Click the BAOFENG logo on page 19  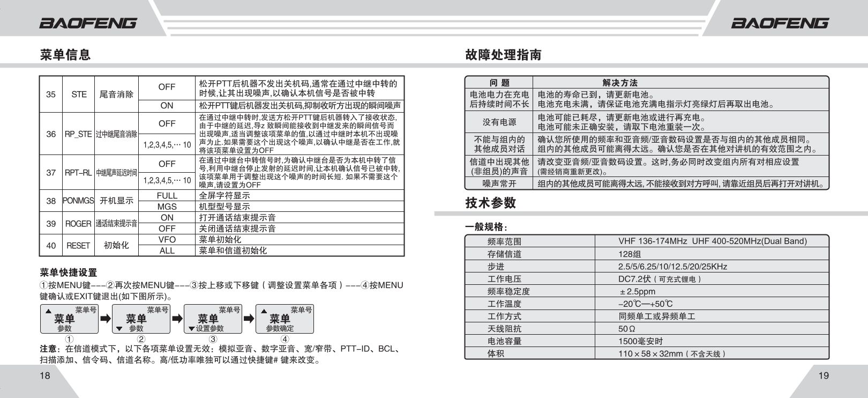(780, 23)
